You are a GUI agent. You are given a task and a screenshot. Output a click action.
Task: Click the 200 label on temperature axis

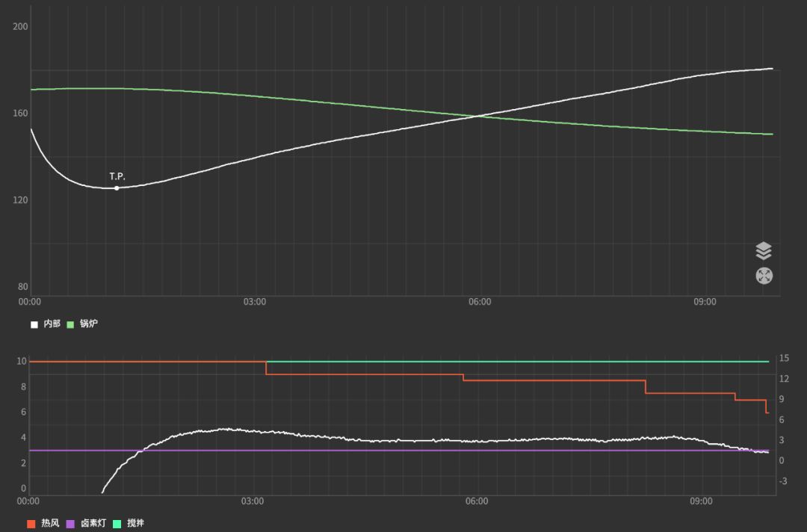20,26
